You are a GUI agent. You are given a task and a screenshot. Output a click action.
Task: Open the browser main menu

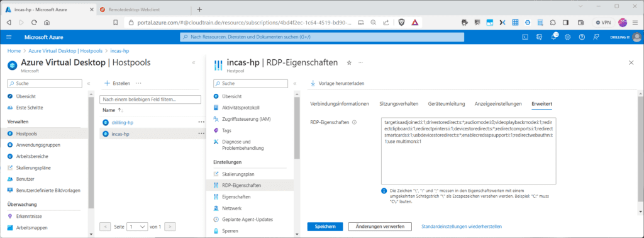tap(635, 23)
